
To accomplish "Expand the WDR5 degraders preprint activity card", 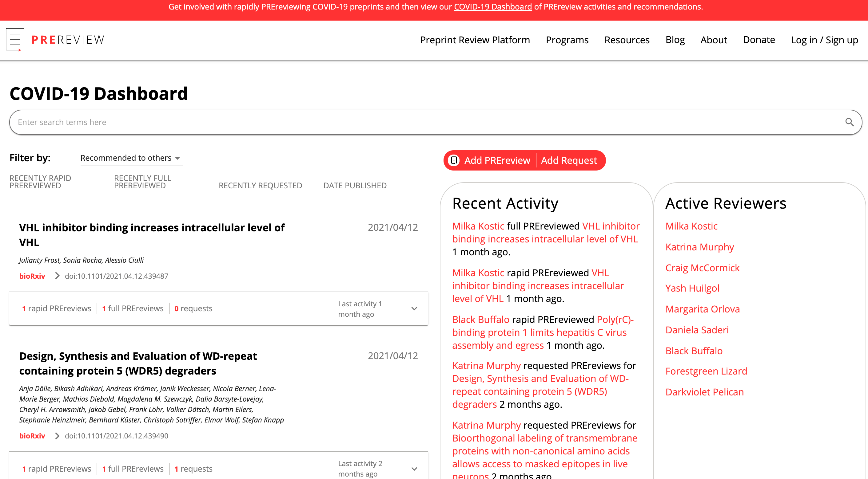I will [x=414, y=469].
